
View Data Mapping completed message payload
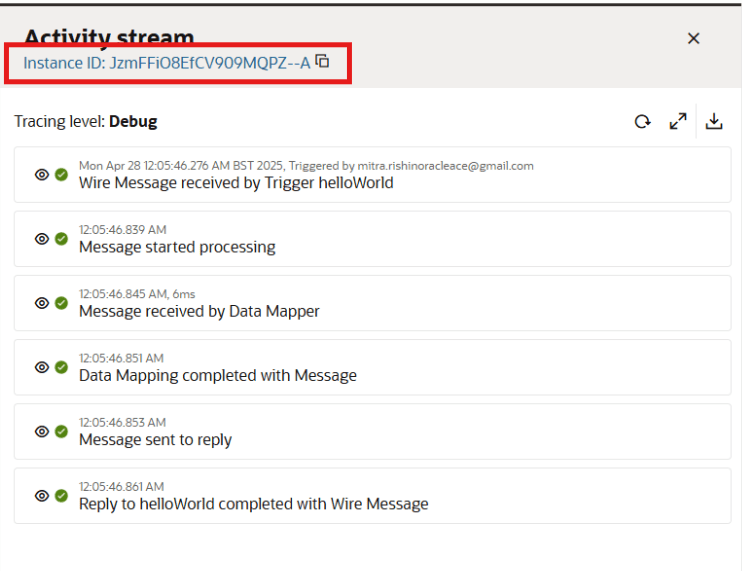click(42, 367)
